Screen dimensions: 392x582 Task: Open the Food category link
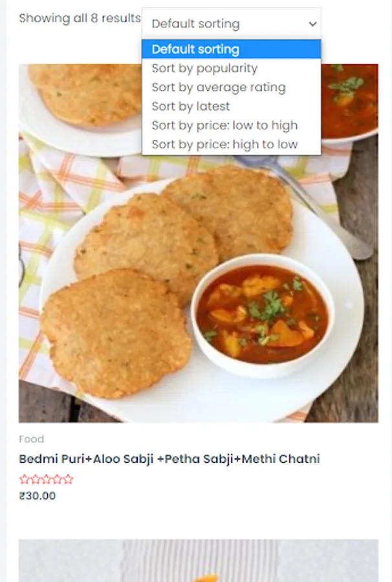coord(32,439)
